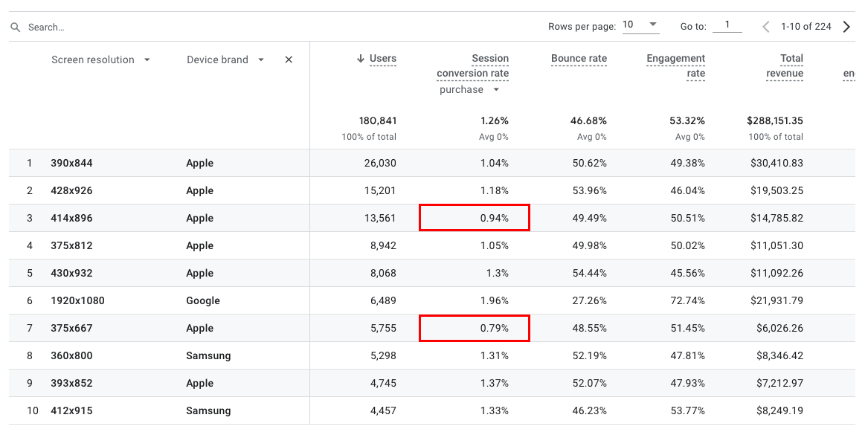Click the $21,931.79 revenue cell

pos(777,301)
